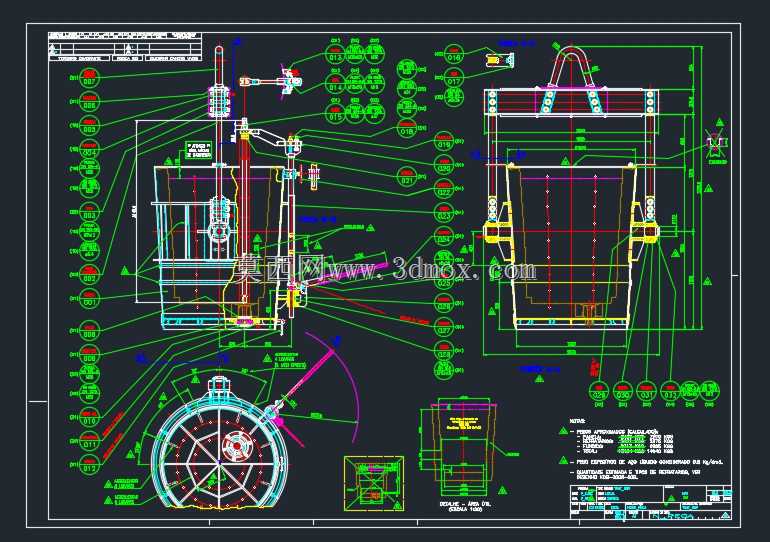Click part balloon numbered 020
Image resolution: width=770 pixels, height=542 pixels.
(444, 165)
